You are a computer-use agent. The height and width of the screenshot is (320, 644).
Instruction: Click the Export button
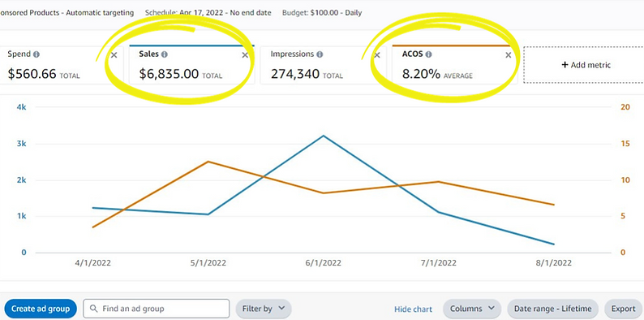624,309
